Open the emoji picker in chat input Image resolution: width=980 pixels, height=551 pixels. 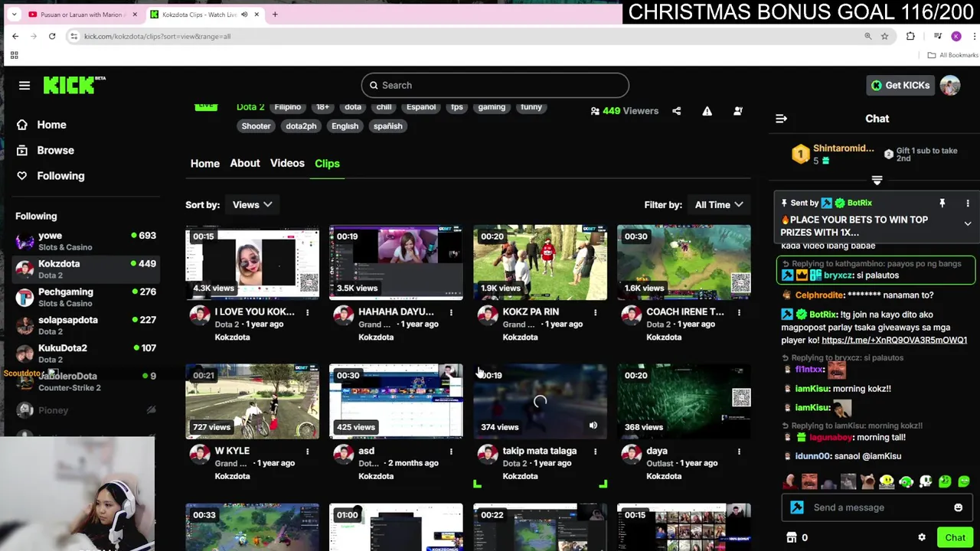click(958, 507)
